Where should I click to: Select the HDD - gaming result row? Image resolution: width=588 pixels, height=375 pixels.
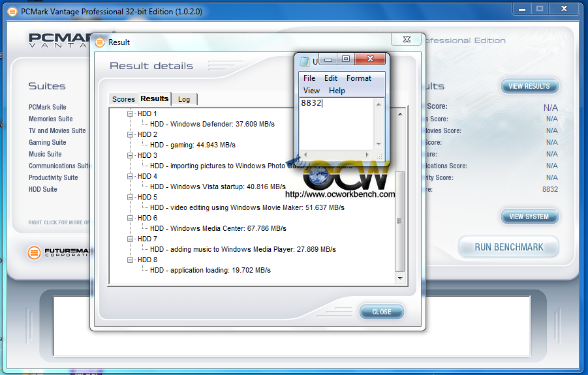pos(193,145)
